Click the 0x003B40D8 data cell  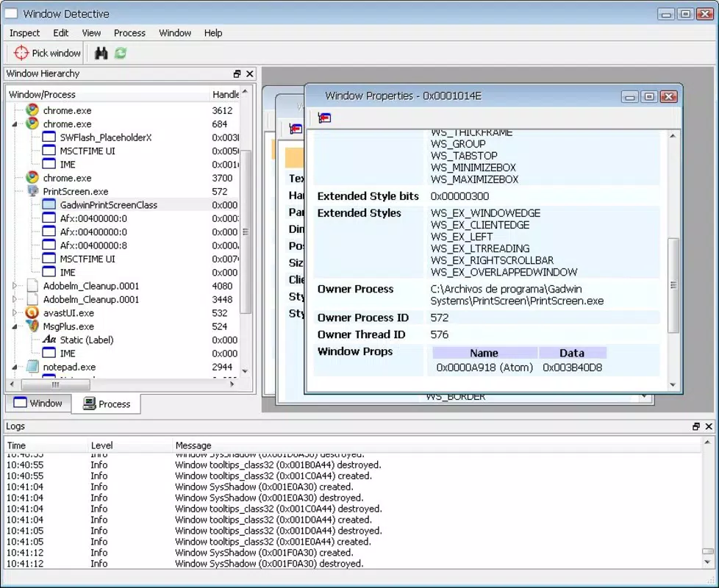tap(572, 367)
